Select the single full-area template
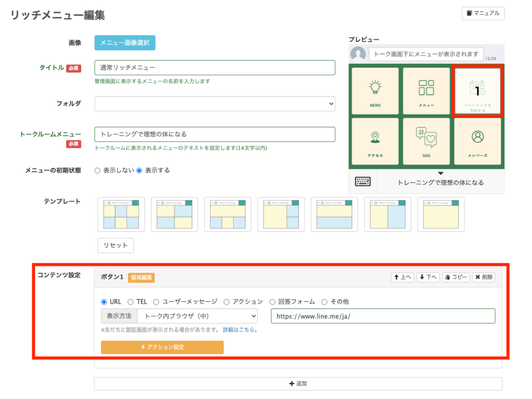The image size is (532, 399). pos(440,214)
